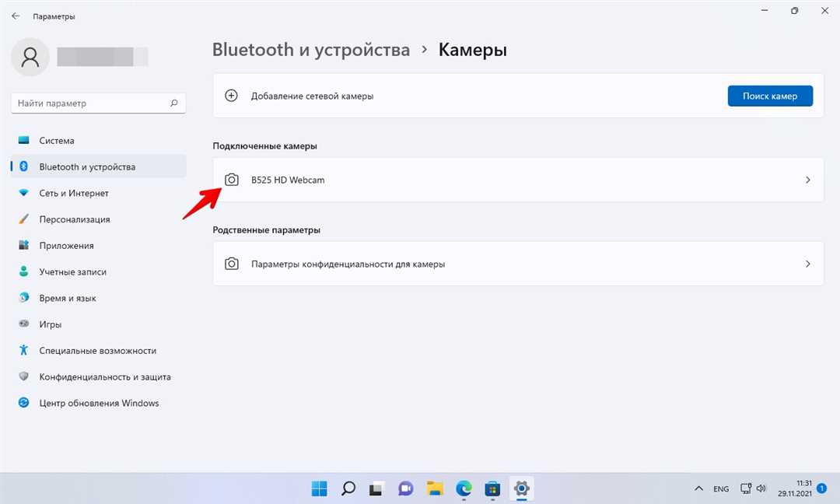840x504 pixels.
Task: Expand hidden system tray icons
Action: coord(698,488)
